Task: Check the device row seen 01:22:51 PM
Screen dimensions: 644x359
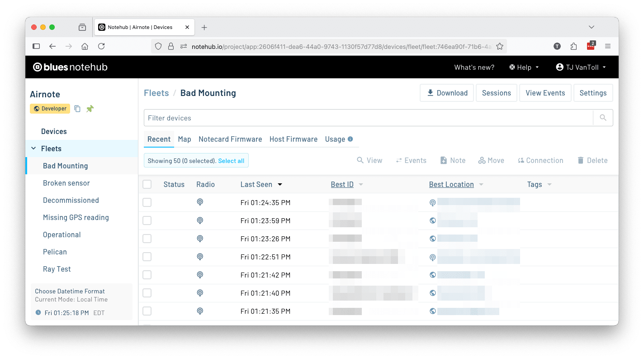Action: [147, 257]
